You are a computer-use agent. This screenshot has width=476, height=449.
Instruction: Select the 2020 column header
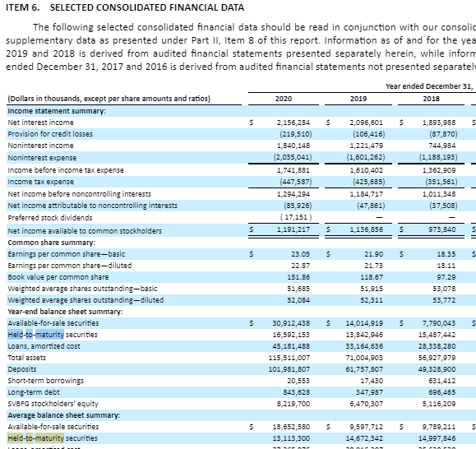(x=284, y=99)
